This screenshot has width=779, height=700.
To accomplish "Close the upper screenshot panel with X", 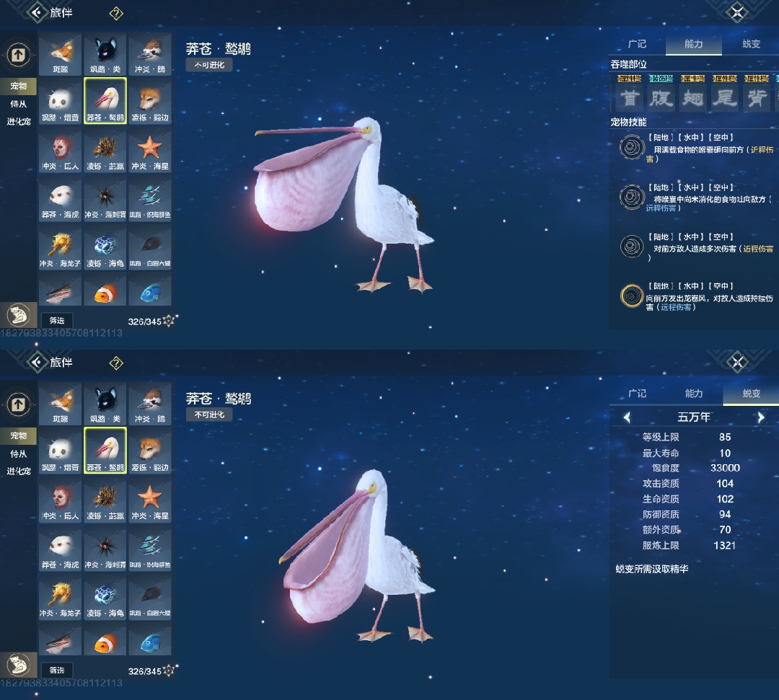I will (737, 12).
